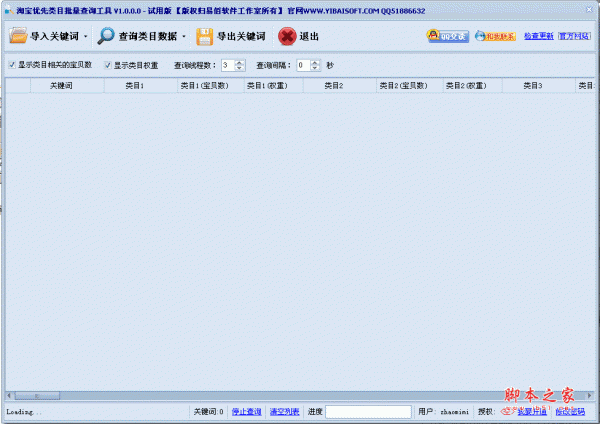Screen dimensions: 600x424
Task: Open the 检查更新 link
Action: coord(539,36)
